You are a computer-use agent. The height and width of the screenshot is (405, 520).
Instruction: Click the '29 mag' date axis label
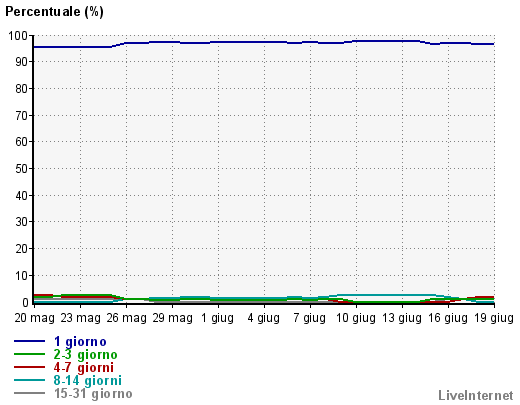click(x=172, y=318)
